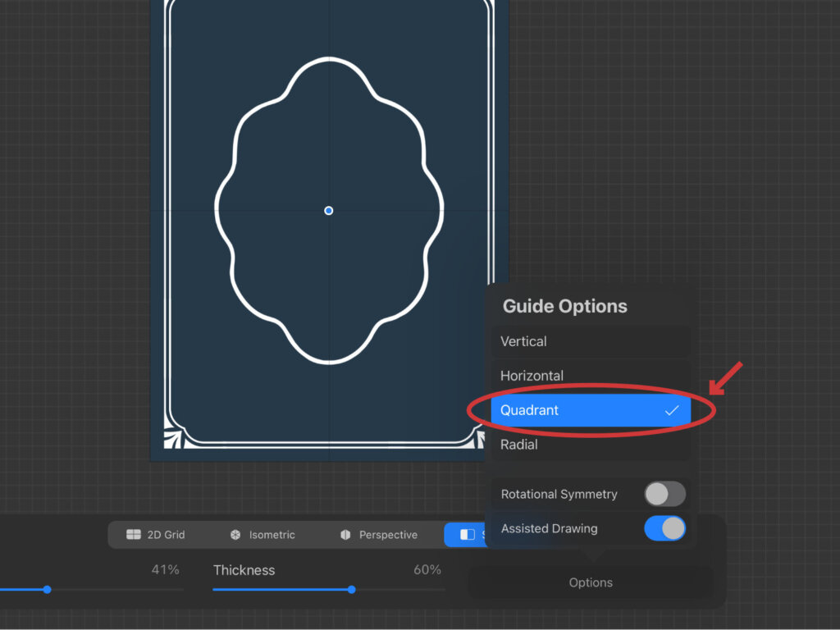Enable the Rotational Symmetry switch
840x630 pixels.
664,494
